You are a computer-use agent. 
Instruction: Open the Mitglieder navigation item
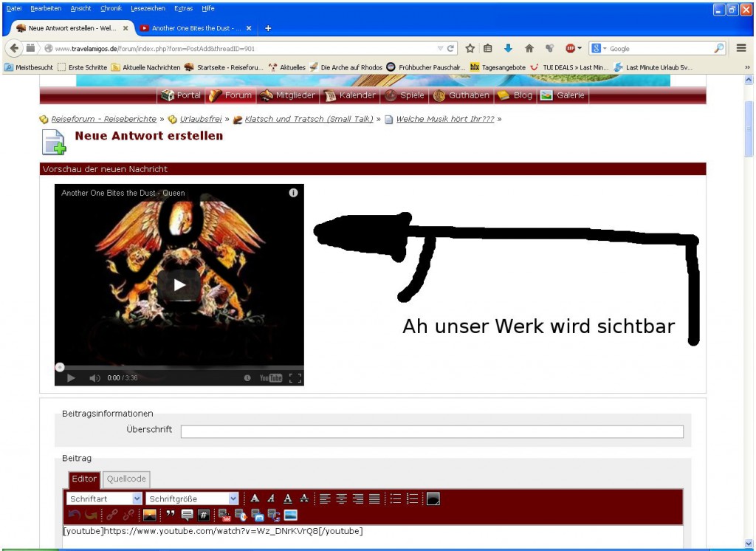point(288,95)
